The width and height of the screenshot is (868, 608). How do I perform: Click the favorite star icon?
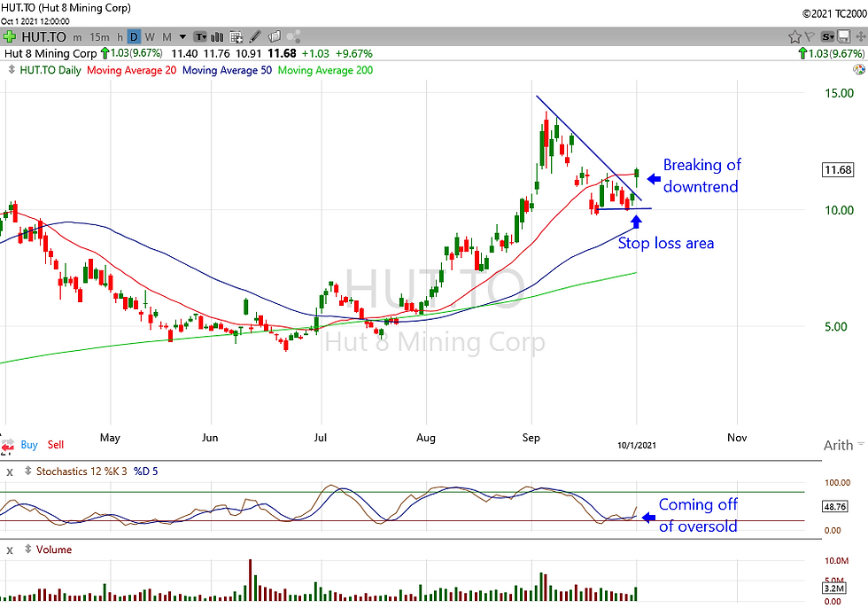pos(794,37)
